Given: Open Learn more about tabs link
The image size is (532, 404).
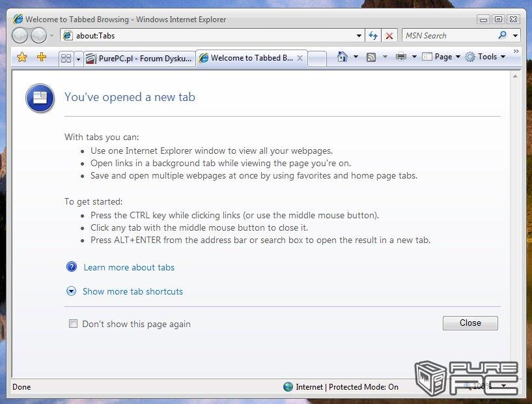Looking at the screenshot, I should tap(129, 268).
